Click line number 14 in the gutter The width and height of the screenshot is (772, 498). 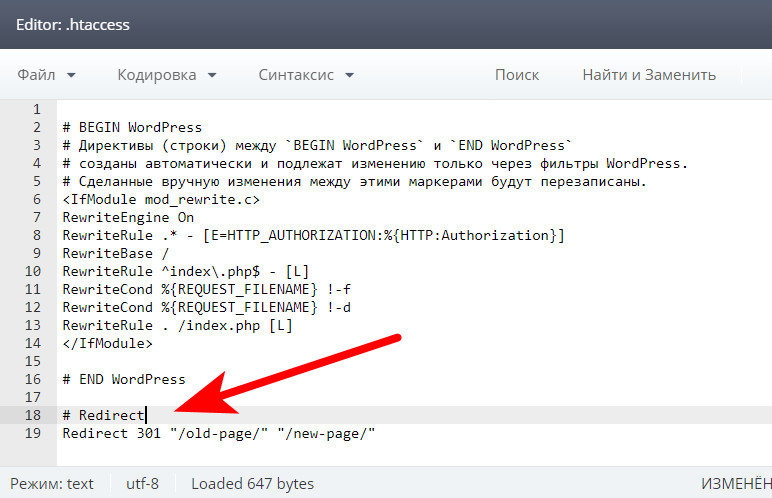click(32, 343)
